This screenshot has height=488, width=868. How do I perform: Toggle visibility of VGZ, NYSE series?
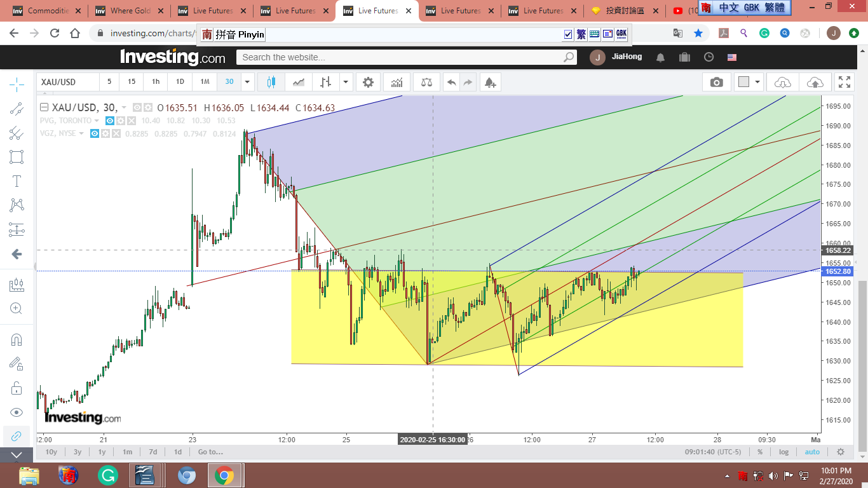pyautogui.click(x=94, y=133)
